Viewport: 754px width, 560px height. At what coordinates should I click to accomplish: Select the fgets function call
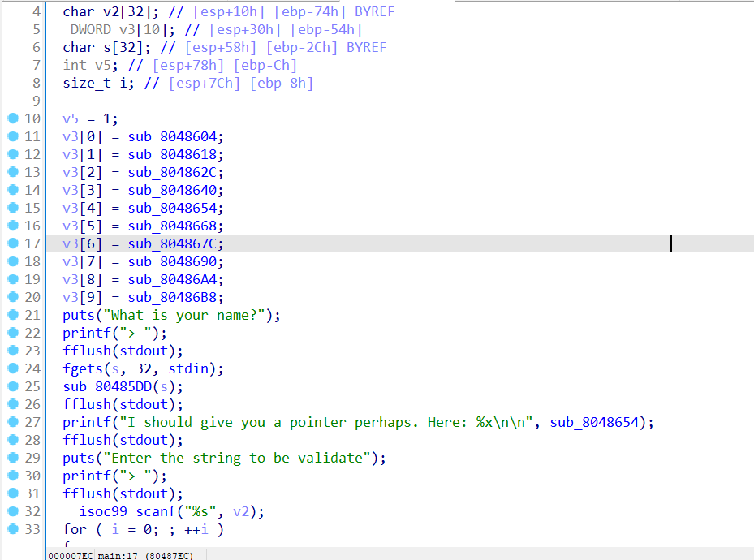pos(81,368)
